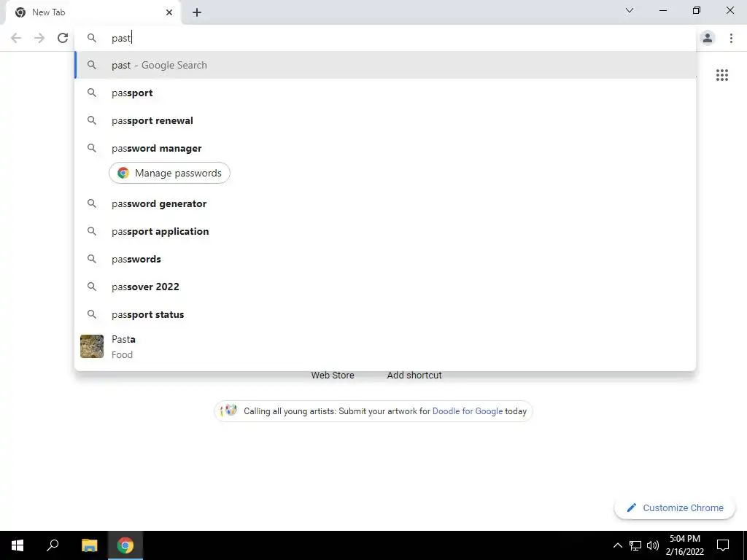Viewport: 747px width, 560px height.
Task: Click the Doodle promo icon
Action: tap(228, 411)
